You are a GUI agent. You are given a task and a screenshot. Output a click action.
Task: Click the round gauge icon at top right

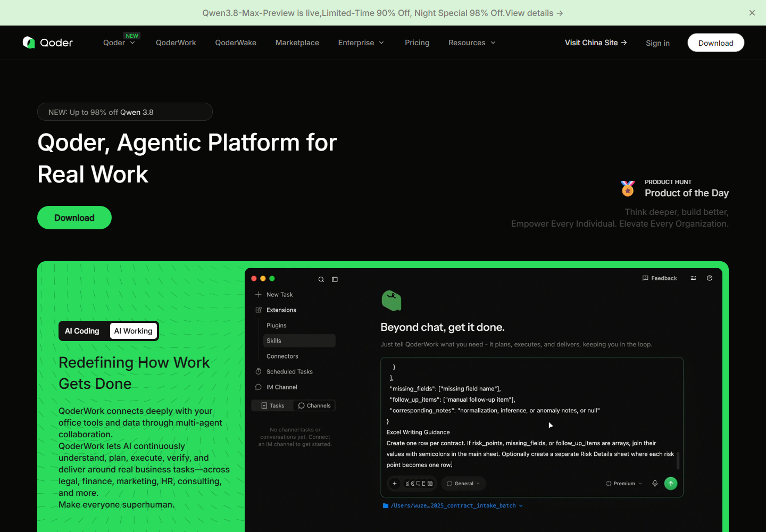[710, 278]
